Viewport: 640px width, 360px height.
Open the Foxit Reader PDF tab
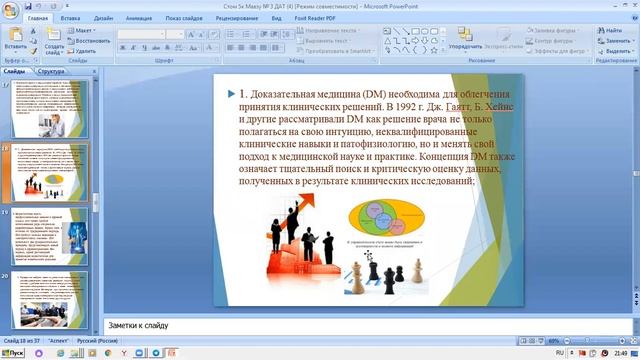315,18
